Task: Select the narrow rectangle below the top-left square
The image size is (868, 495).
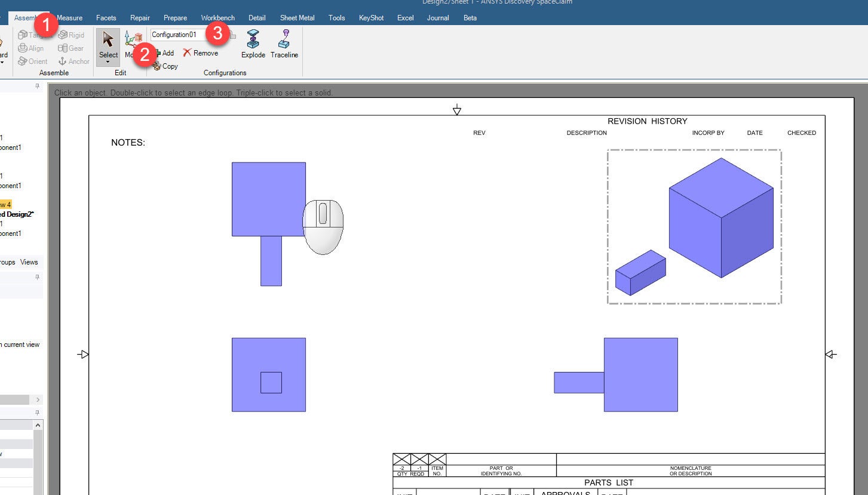Action: [271, 261]
